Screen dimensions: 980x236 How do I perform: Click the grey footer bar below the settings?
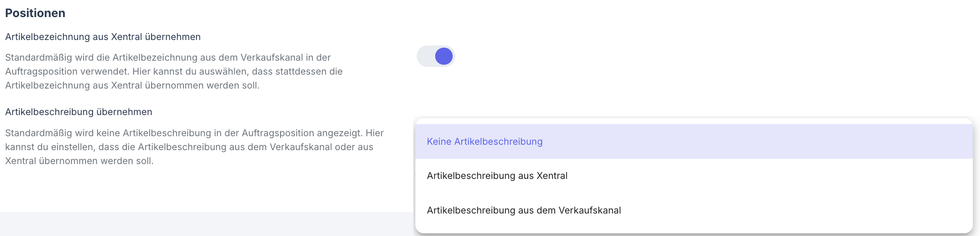point(202,225)
